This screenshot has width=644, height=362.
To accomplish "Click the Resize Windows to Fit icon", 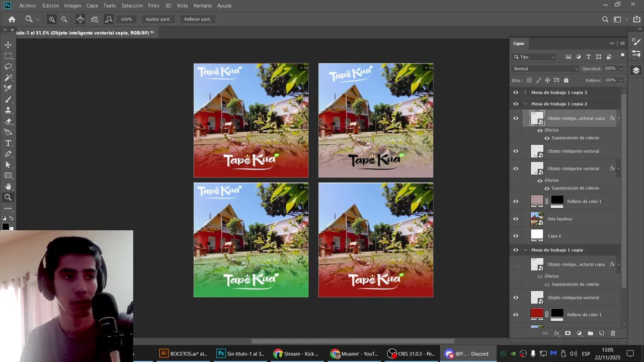I will tap(80, 19).
